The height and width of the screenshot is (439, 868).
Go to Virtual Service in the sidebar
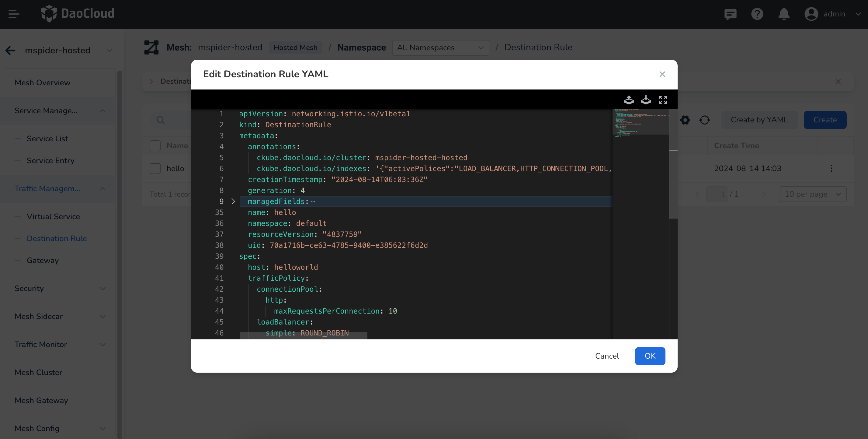[x=53, y=216]
